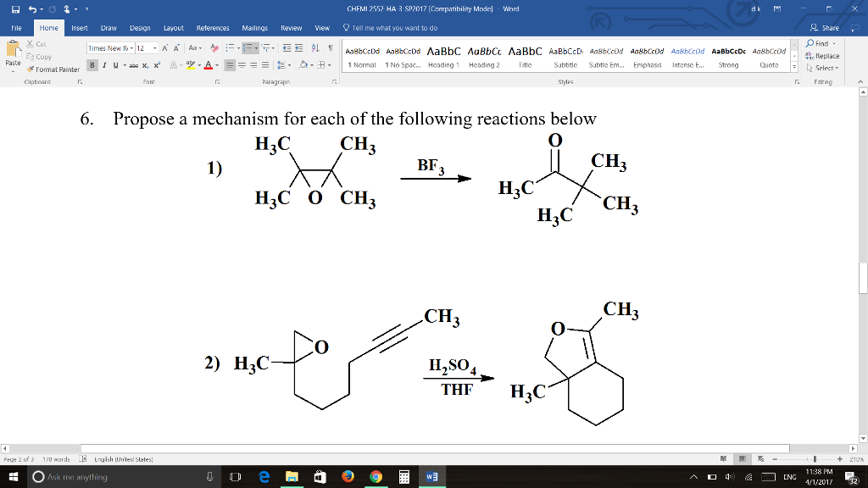Clear All Formatting with the eraser icon
The height and width of the screenshot is (488, 868).
tap(214, 47)
